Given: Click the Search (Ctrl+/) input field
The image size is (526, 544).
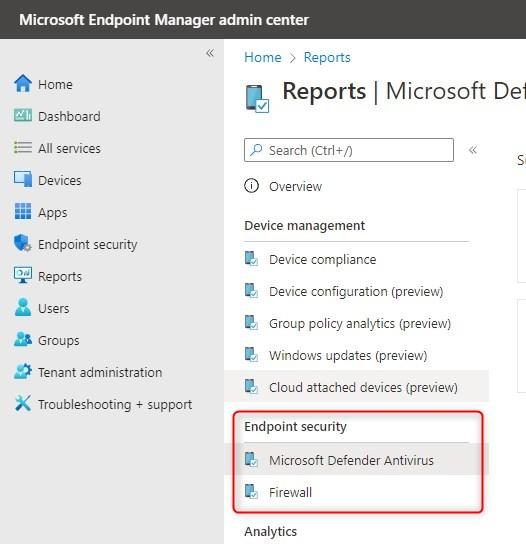Looking at the screenshot, I should pyautogui.click(x=349, y=150).
